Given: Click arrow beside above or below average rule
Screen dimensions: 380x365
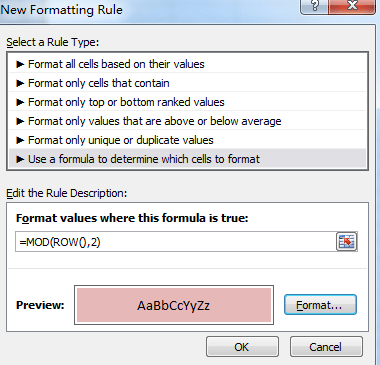Looking at the screenshot, I should point(20,121).
